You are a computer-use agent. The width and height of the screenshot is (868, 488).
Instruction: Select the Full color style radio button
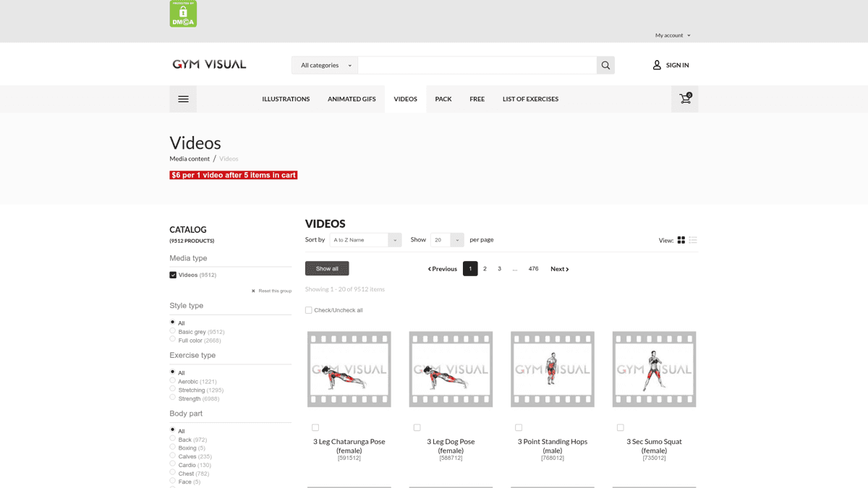172,339
